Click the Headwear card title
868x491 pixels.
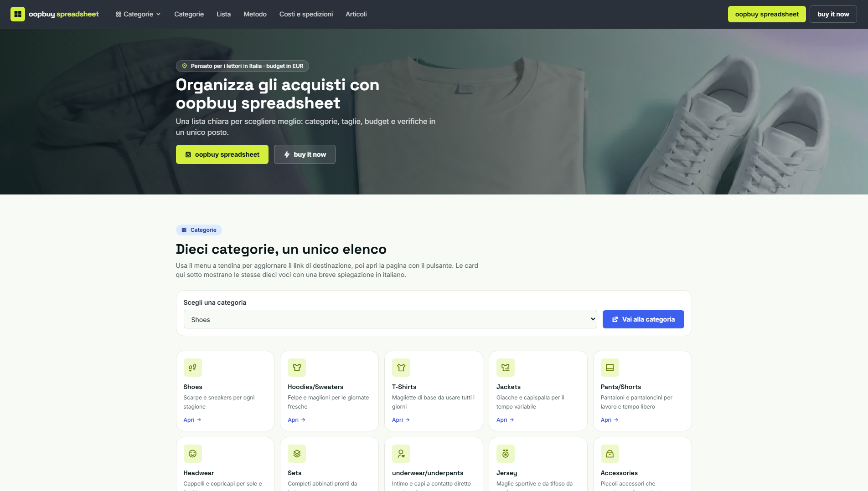(x=198, y=473)
